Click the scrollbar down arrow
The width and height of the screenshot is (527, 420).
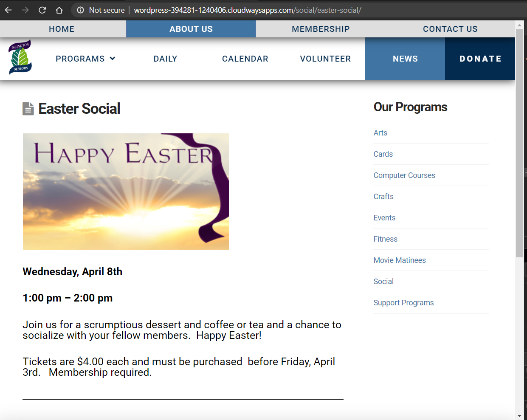pos(519,416)
